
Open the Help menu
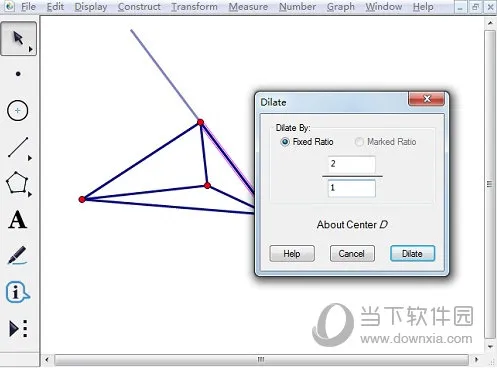pos(423,7)
